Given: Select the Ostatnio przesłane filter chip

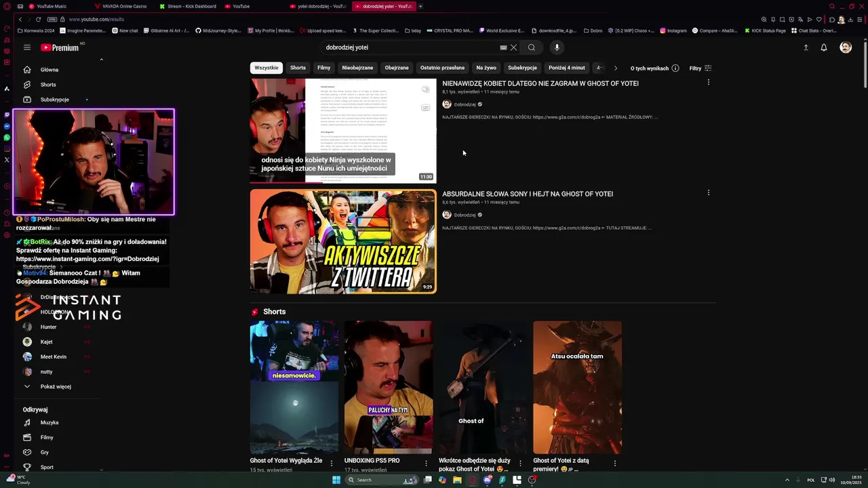Looking at the screenshot, I should pyautogui.click(x=442, y=68).
